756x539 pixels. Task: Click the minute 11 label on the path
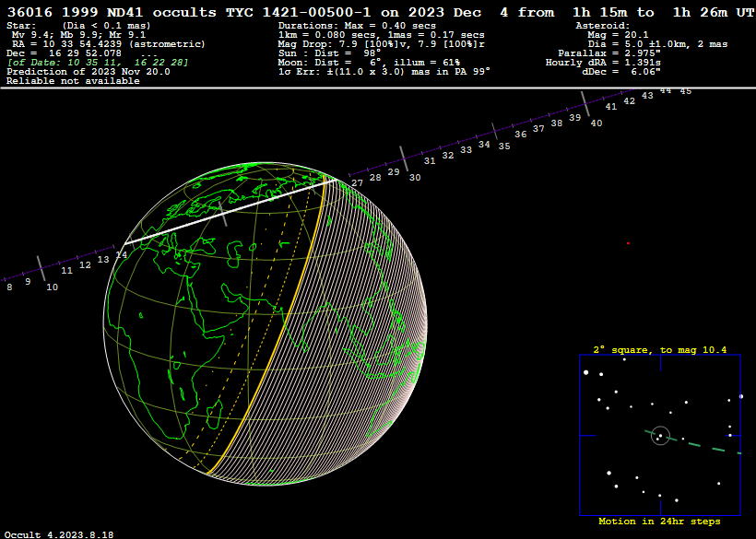click(66, 271)
